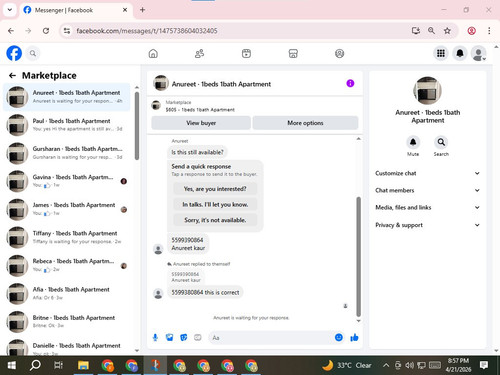The image size is (500, 375).
Task: Attach a photo file icon
Action: click(169, 338)
